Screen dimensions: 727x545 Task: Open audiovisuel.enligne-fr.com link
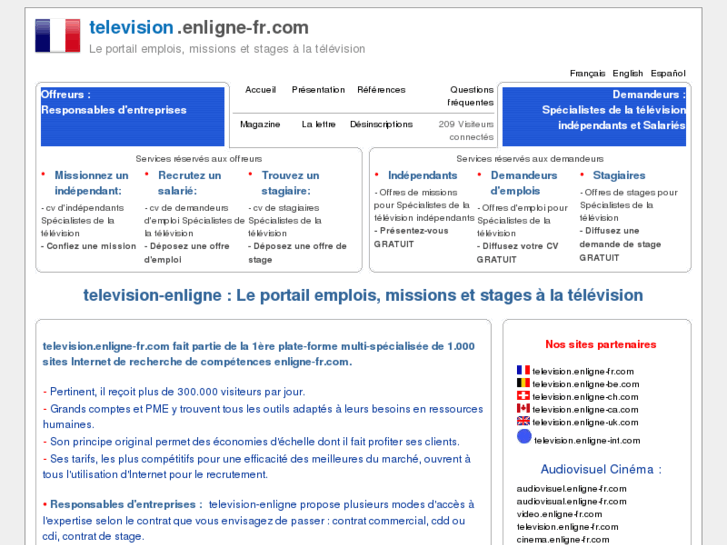572,489
